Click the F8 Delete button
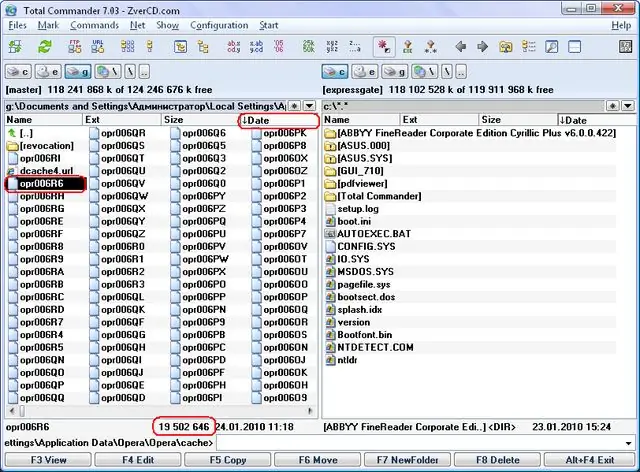This screenshot has width=640, height=472. [x=497, y=460]
